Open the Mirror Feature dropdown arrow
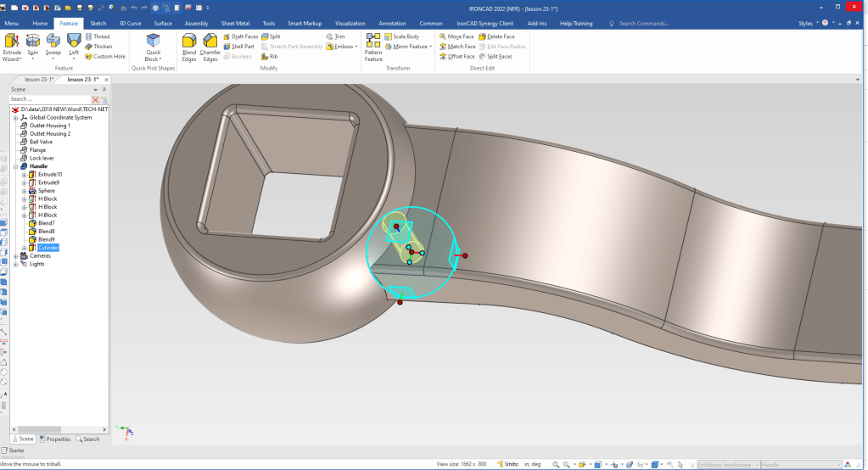Image resolution: width=868 pixels, height=470 pixels. 429,47
